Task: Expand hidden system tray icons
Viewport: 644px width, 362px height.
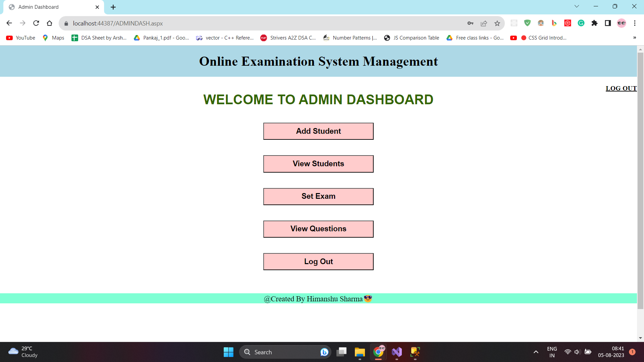Action: point(536,352)
